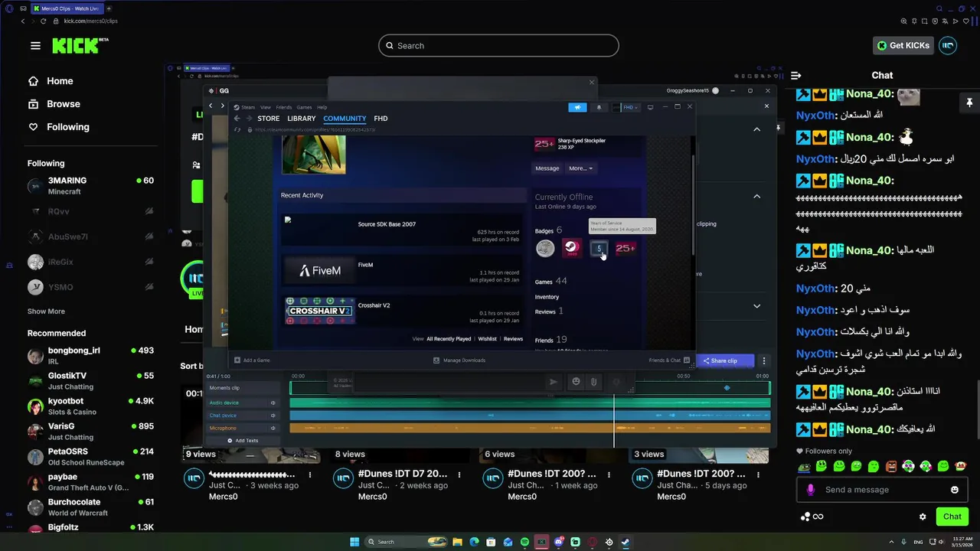Image resolution: width=980 pixels, height=551 pixels.
Task: Collapse the first section chevron in GG panel
Action: (x=756, y=129)
